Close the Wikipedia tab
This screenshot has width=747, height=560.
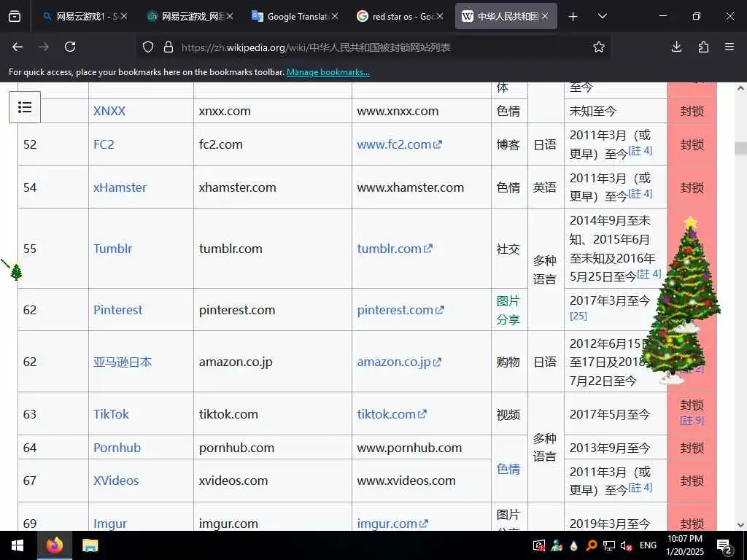tap(545, 16)
